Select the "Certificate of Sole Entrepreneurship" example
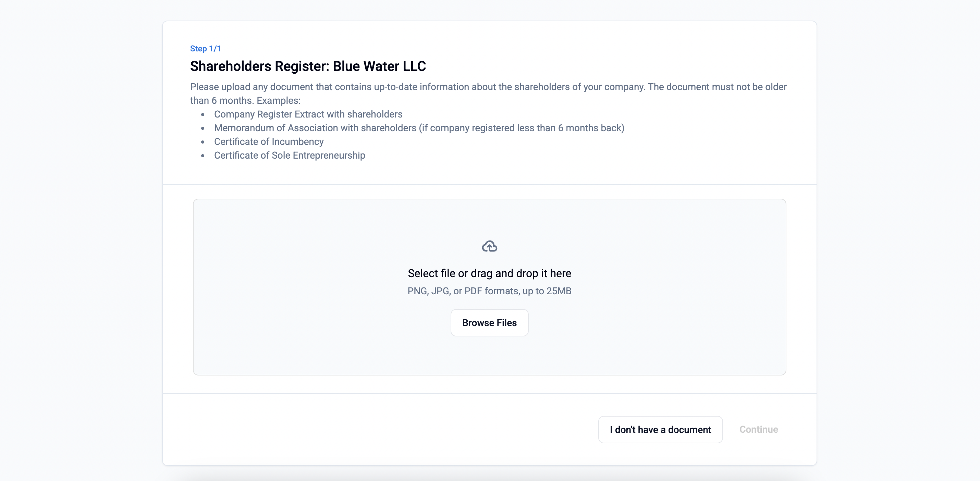 click(290, 155)
